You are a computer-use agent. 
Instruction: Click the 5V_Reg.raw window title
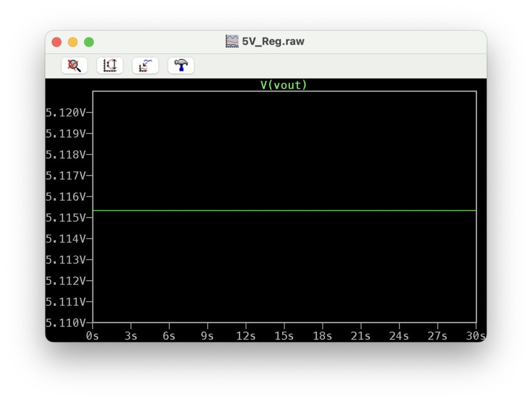tap(273, 42)
